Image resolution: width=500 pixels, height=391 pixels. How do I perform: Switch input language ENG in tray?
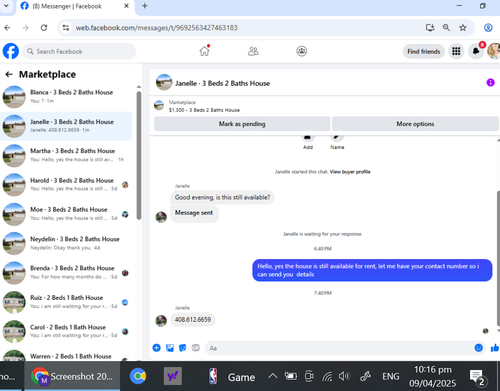pos(391,376)
